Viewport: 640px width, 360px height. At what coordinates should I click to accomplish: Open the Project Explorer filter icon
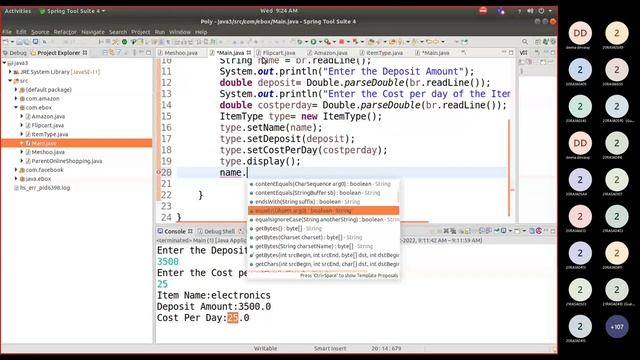pyautogui.click(x=119, y=53)
